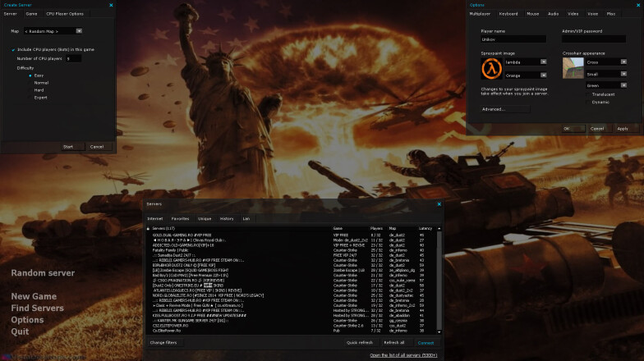
Task: Click Options in main menu
Action: 27,320
